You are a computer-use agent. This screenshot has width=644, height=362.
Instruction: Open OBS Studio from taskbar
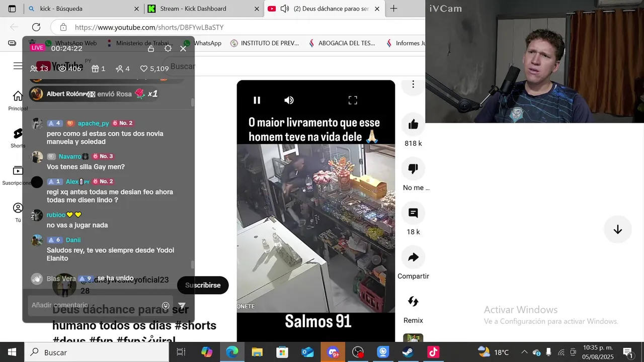pos(358,352)
